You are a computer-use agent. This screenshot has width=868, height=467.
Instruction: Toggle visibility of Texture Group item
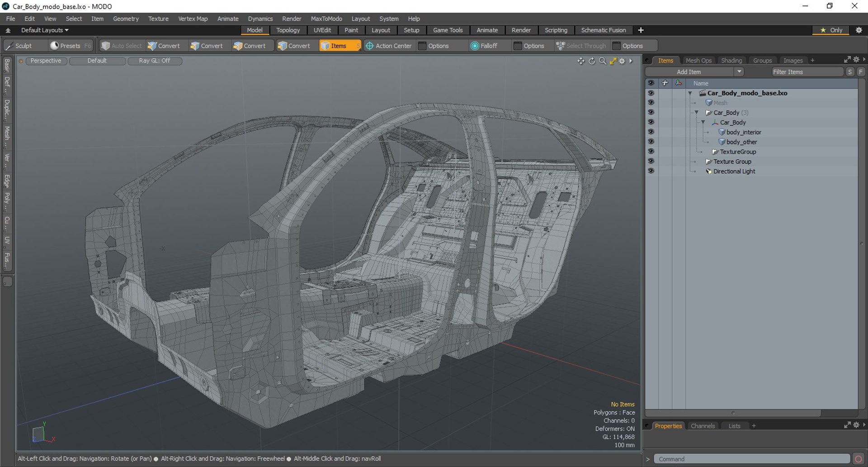651,161
